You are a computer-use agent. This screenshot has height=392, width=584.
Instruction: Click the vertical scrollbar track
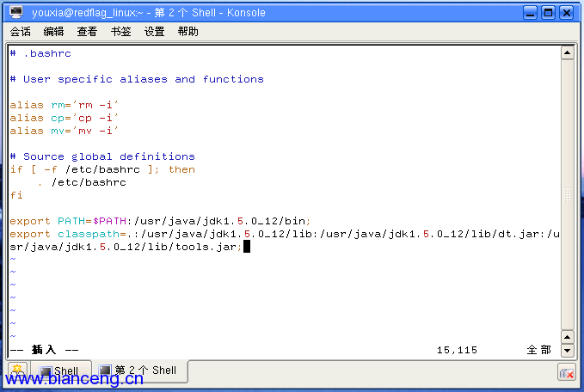point(568,195)
